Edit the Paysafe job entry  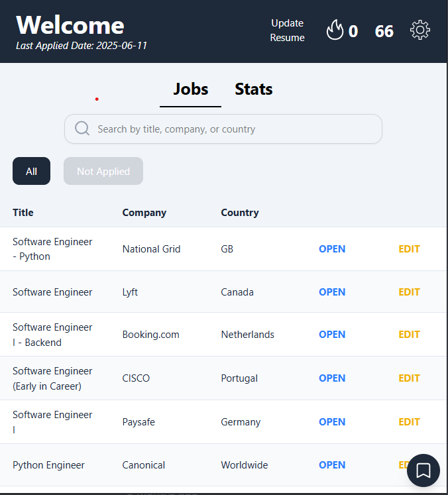tap(409, 422)
